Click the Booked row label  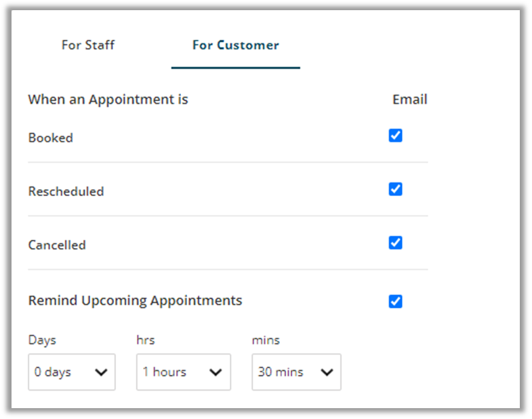tap(51, 138)
